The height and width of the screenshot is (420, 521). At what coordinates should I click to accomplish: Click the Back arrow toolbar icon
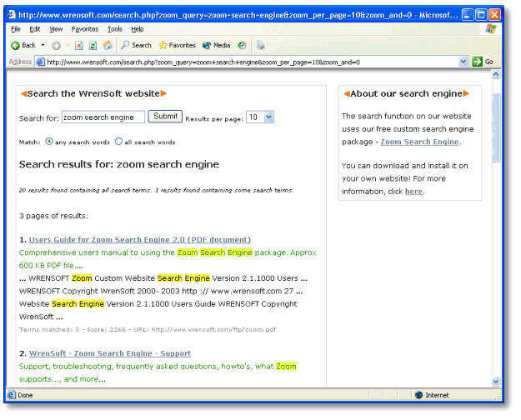pos(15,46)
